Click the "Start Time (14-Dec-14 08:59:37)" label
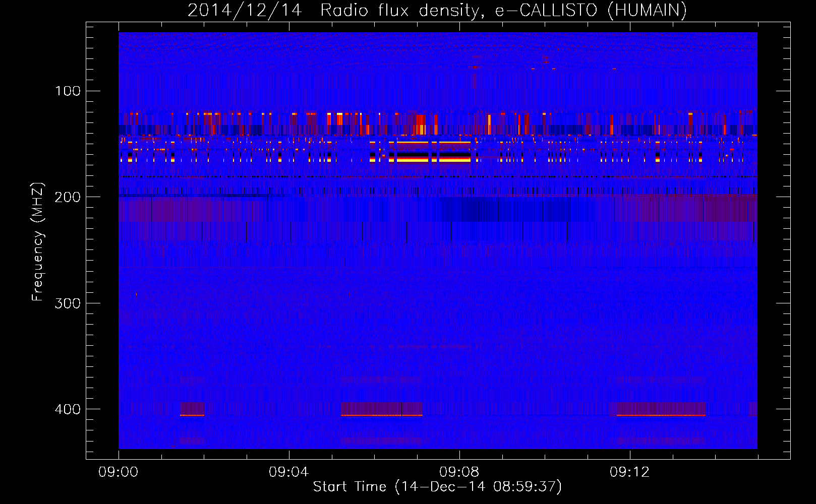The height and width of the screenshot is (504, 816). tap(437, 487)
